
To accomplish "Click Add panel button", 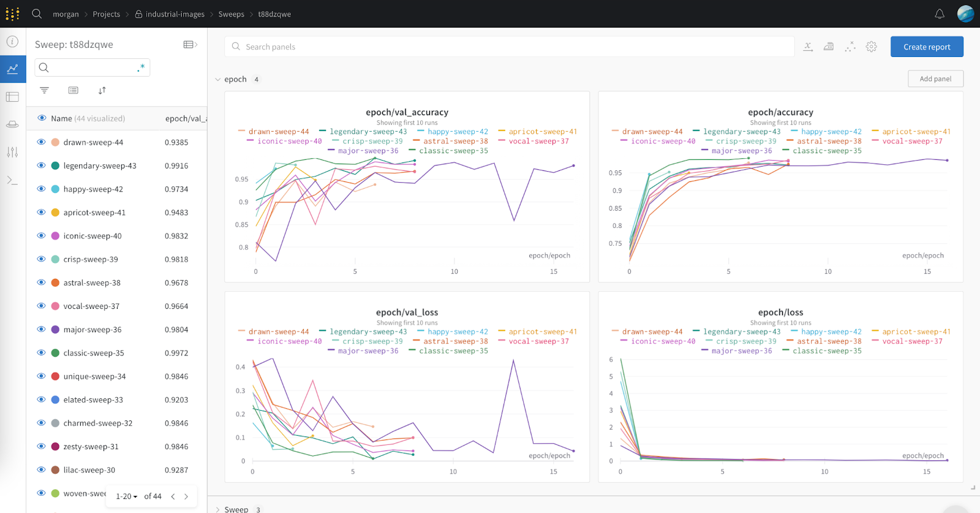I will pos(935,78).
